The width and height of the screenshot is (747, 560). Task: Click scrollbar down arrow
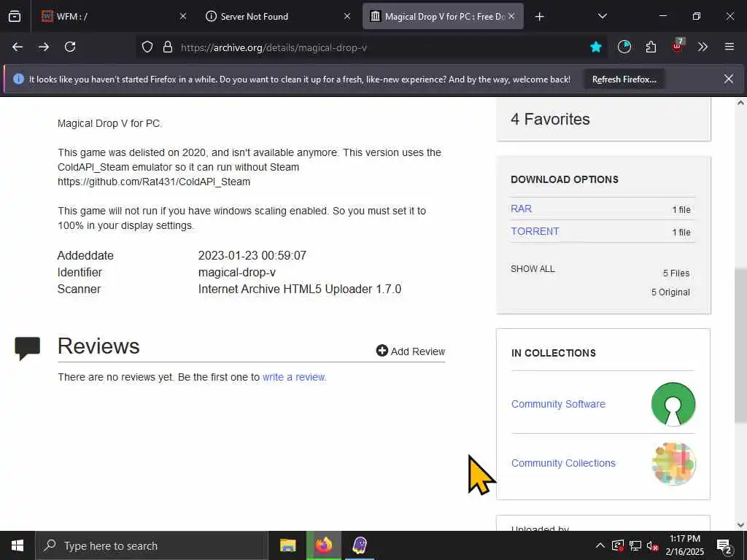(x=740, y=525)
